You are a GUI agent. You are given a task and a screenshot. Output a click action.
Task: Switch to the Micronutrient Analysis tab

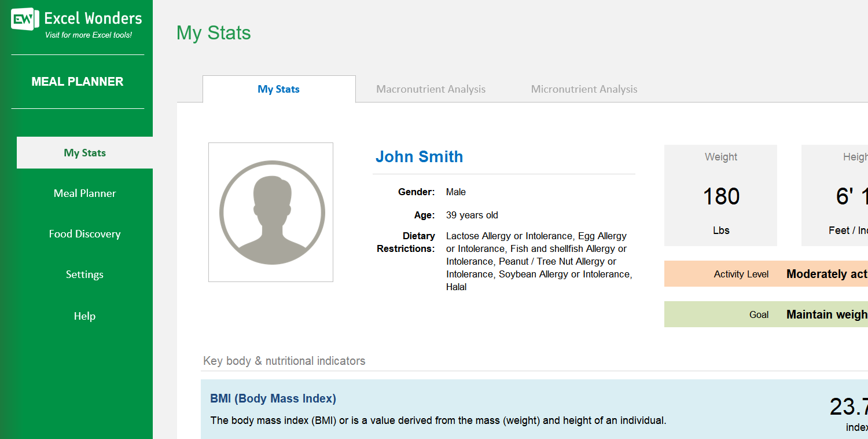pos(584,89)
